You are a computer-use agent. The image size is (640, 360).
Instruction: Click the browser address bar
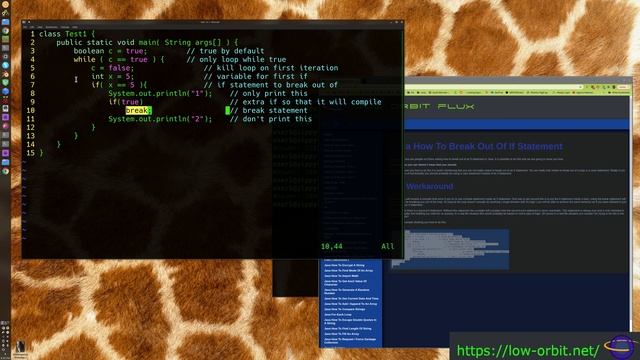tap(494, 87)
